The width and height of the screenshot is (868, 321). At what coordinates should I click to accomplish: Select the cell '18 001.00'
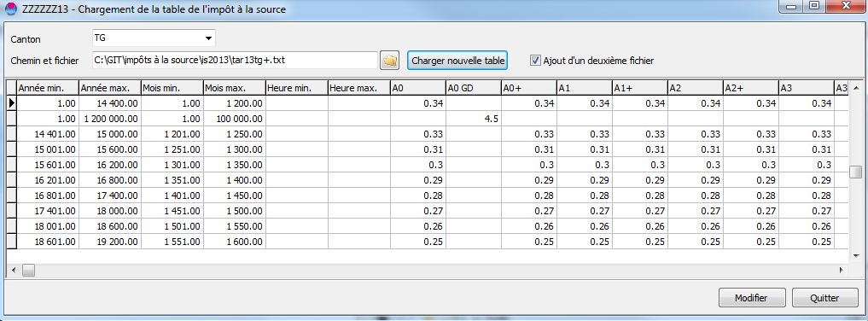tap(48, 226)
